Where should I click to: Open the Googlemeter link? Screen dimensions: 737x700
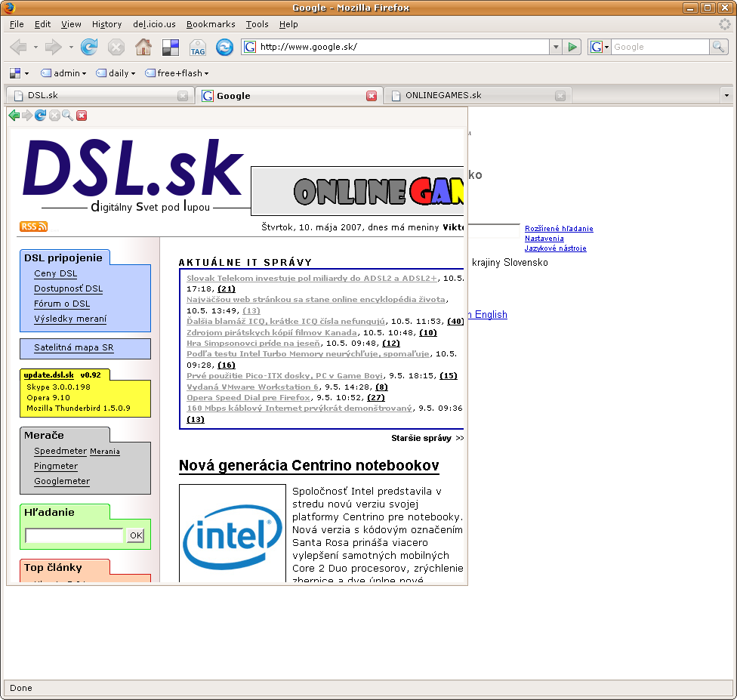pos(62,481)
